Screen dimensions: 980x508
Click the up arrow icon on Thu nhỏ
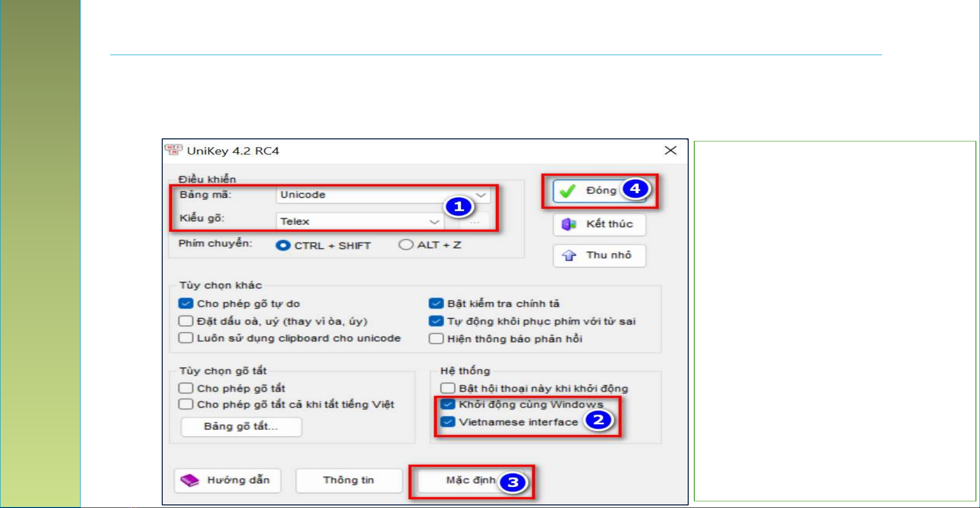click(569, 255)
